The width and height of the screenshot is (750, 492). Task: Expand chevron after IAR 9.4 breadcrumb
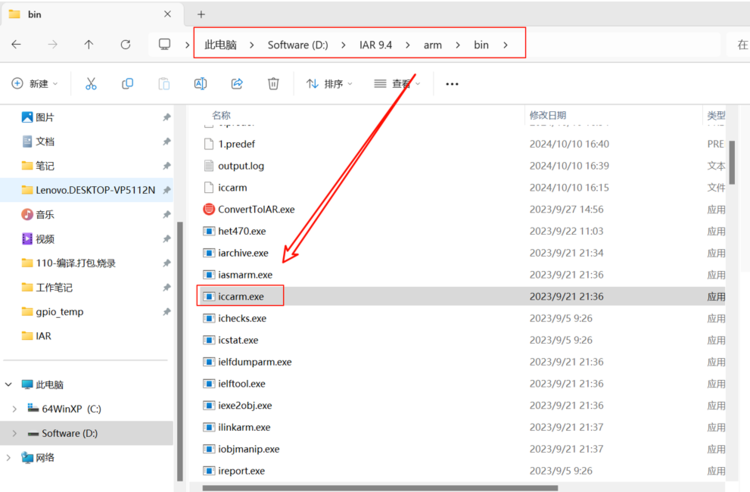(408, 45)
